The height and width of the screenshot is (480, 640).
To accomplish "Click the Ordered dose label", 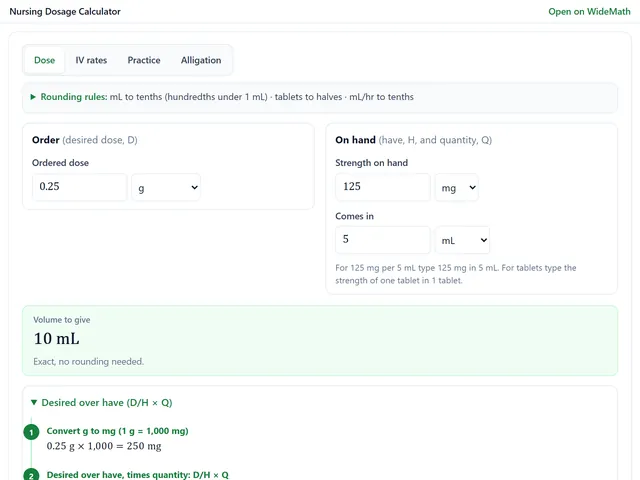I will pyautogui.click(x=60, y=163).
